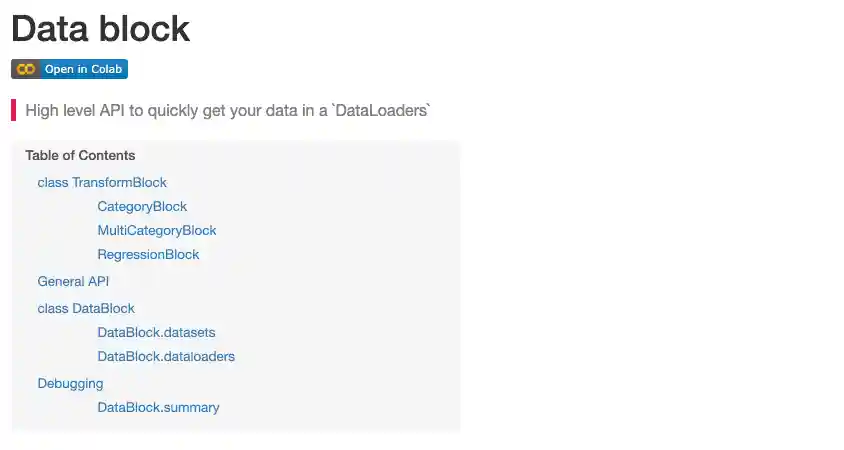Open the General API contents link
The width and height of the screenshot is (844, 450).
[x=73, y=281]
